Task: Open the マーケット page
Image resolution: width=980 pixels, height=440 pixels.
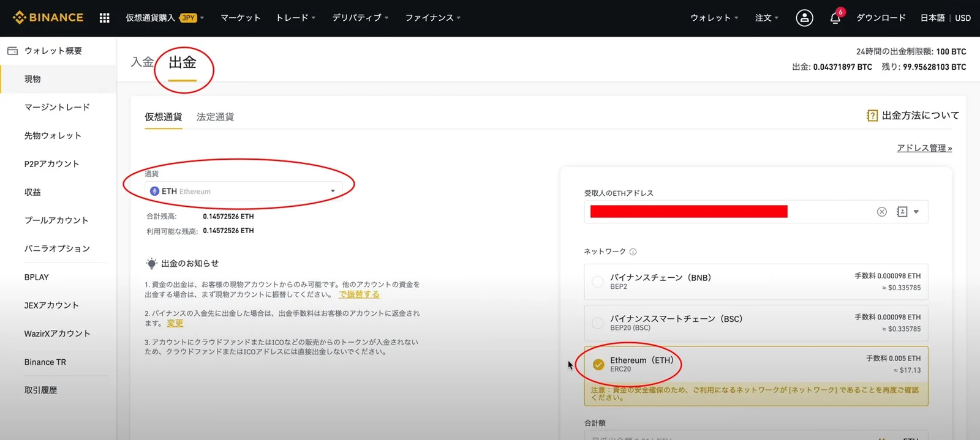Action: pos(241,18)
